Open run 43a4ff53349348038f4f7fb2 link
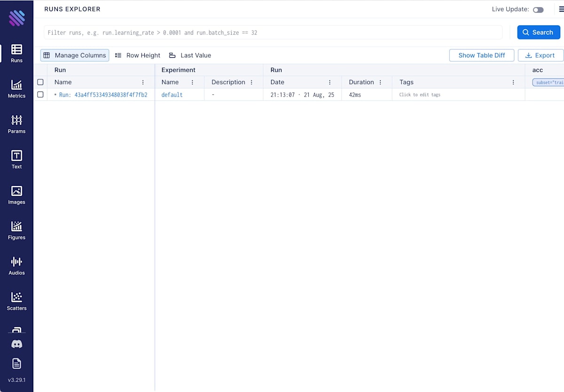Viewport: 564px width, 392px height. click(x=103, y=95)
